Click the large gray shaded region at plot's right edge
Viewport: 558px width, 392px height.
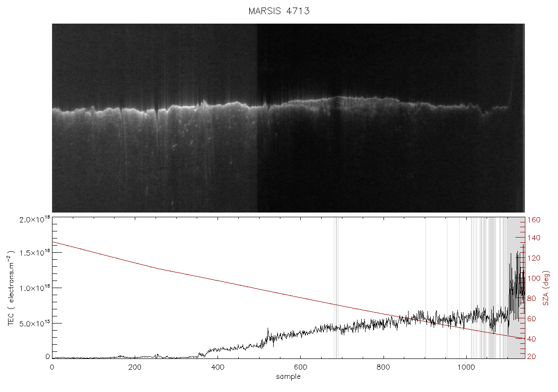coord(515,288)
